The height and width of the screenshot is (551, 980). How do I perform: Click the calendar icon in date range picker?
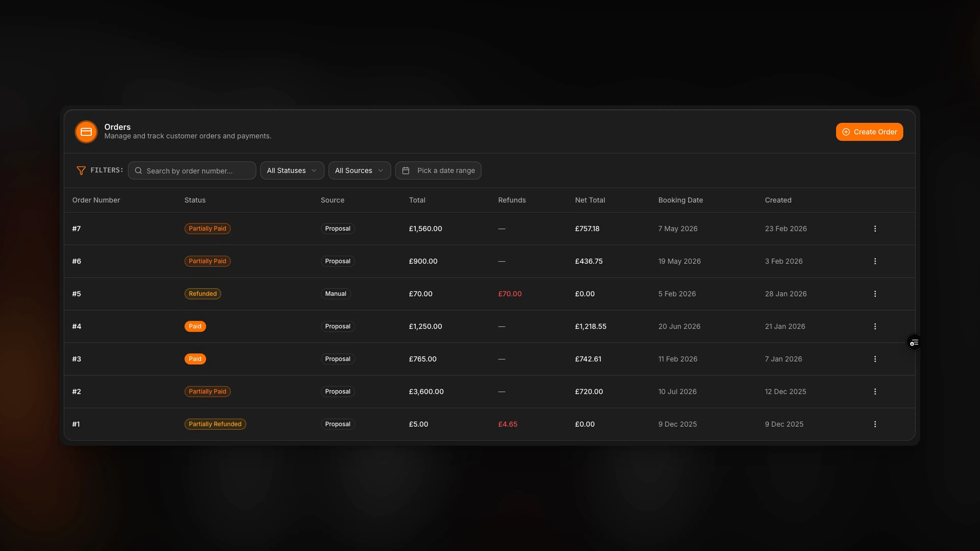pos(406,170)
